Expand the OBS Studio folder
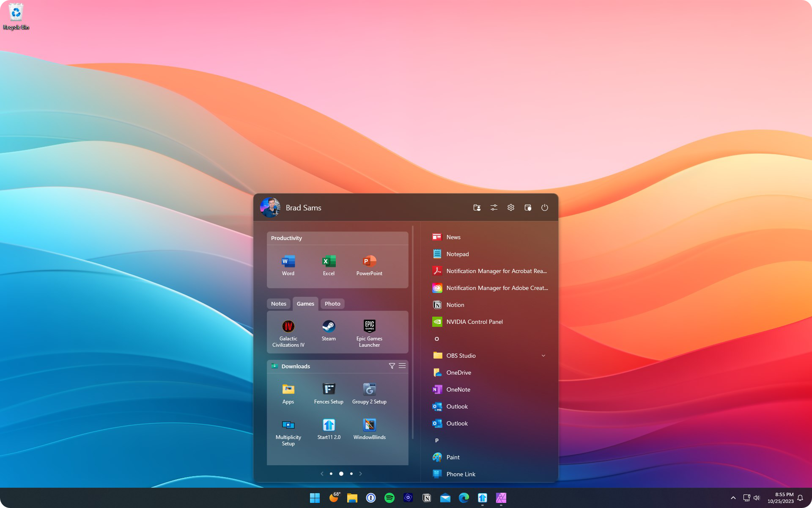812x508 pixels. point(543,356)
